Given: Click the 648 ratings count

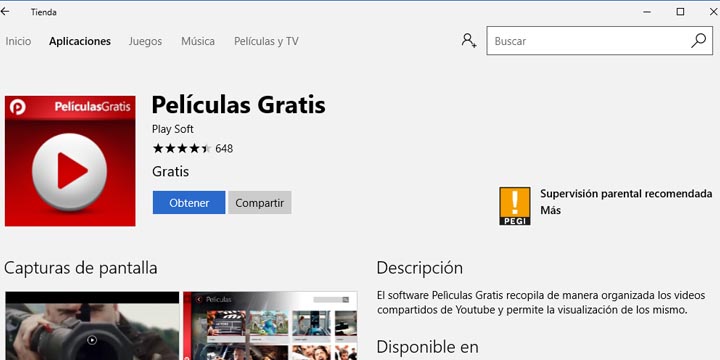Looking at the screenshot, I should click(224, 149).
